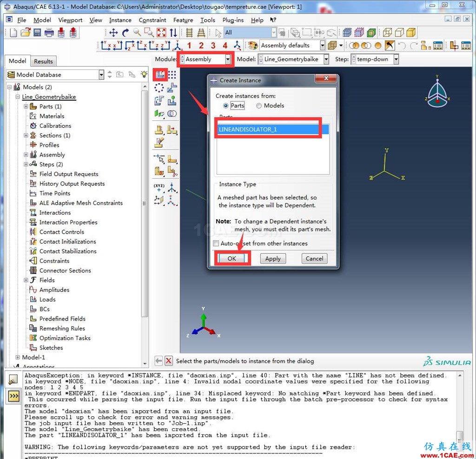Activate the Pan View tool
The width and height of the screenshot is (476, 459).
pyautogui.click(x=113, y=33)
